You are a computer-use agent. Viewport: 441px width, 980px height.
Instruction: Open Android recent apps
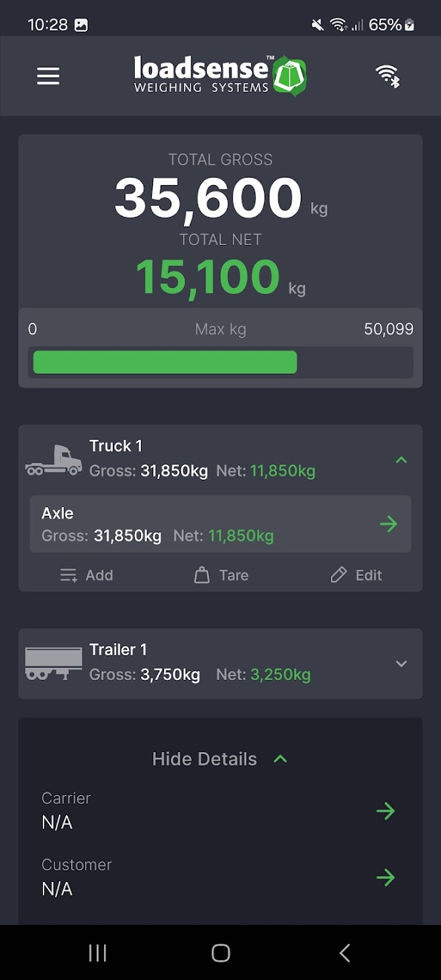[97, 953]
